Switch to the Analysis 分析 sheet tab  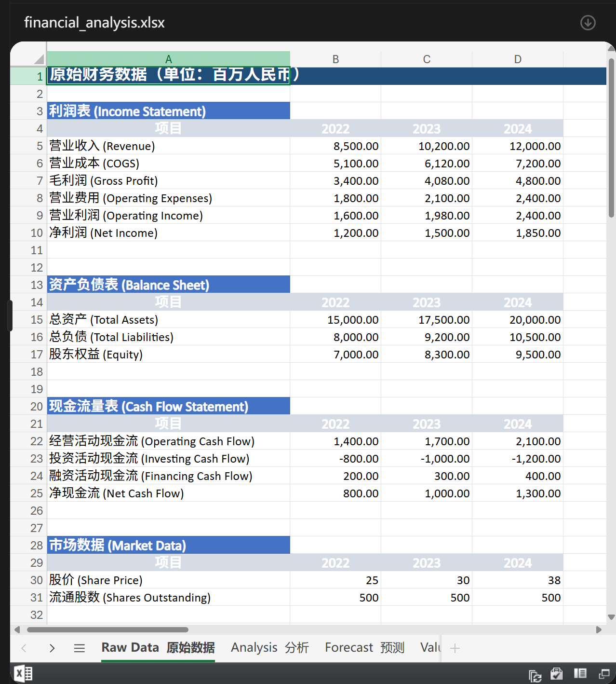coord(269,647)
